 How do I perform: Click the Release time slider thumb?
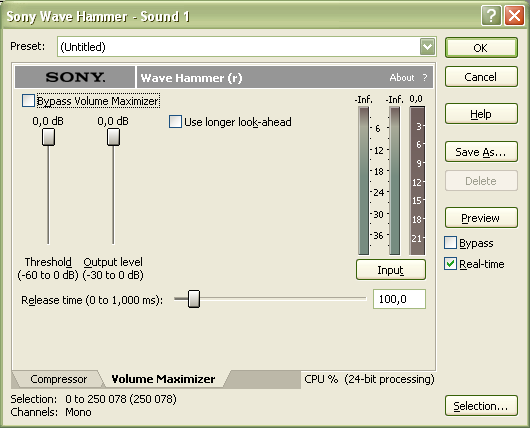(x=194, y=299)
